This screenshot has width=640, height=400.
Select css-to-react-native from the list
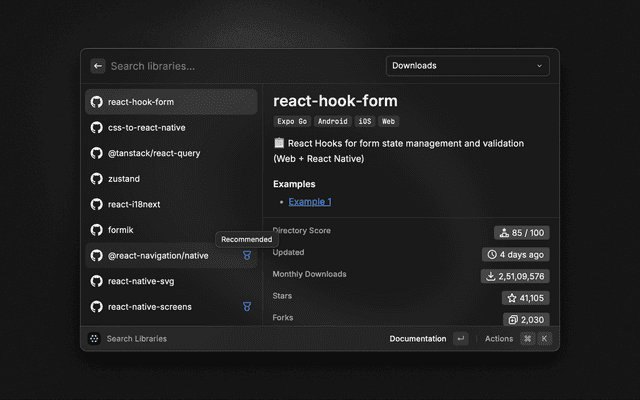[x=146, y=128]
